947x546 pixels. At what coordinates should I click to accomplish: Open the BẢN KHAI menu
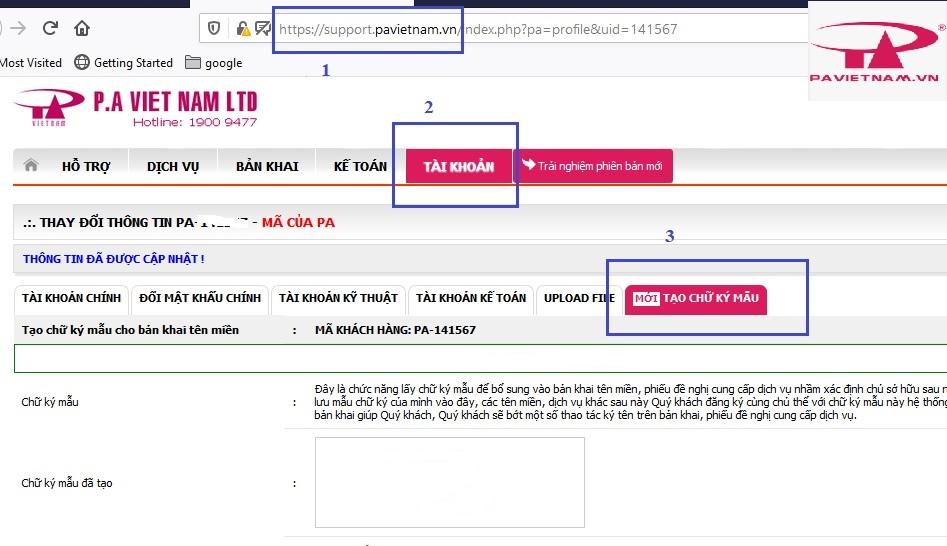(267, 166)
